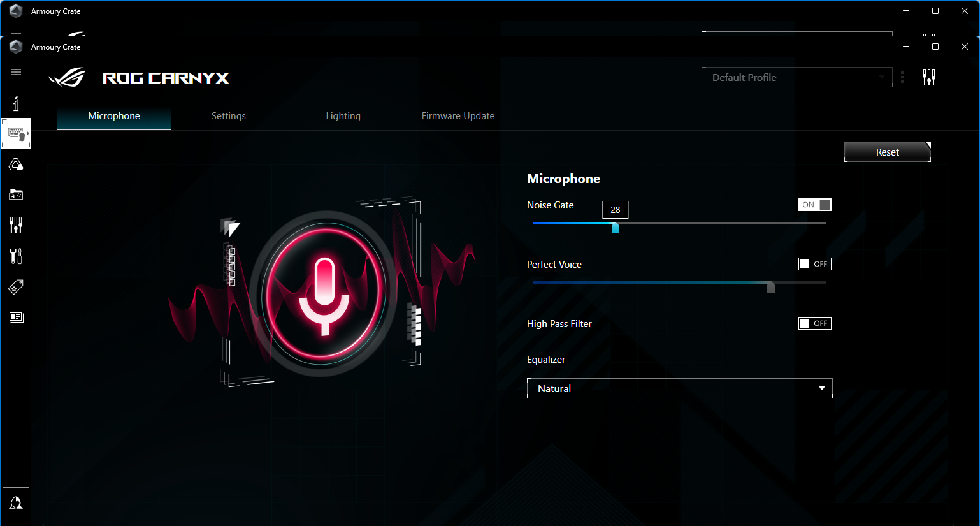Close the background Armoury Crate window
980x526 pixels.
pyautogui.click(x=965, y=11)
